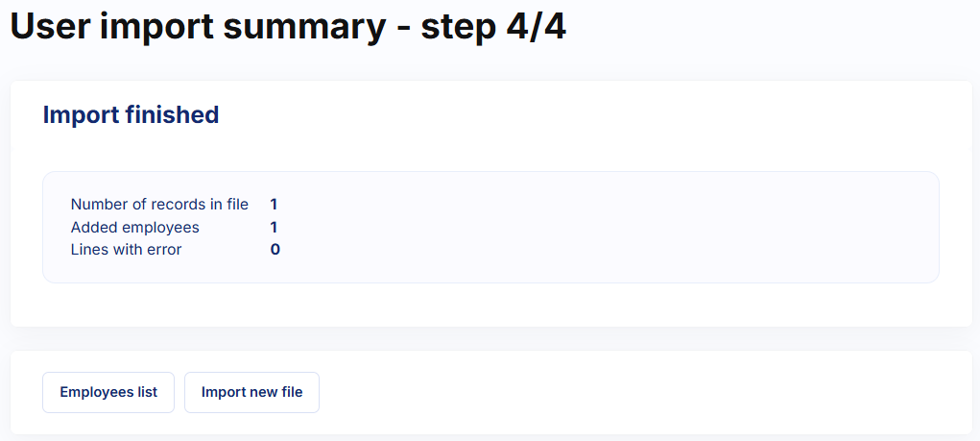Select the Added employees label
The height and width of the screenshot is (441, 980).
[x=135, y=227]
